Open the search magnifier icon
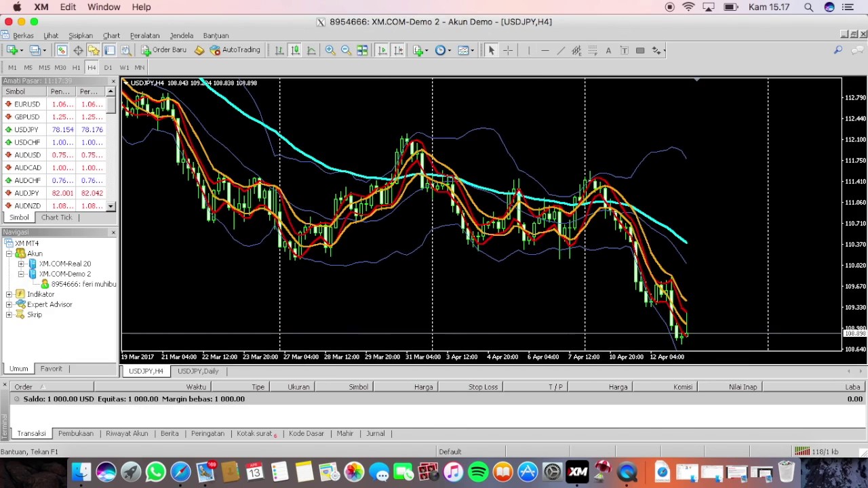 point(838,50)
